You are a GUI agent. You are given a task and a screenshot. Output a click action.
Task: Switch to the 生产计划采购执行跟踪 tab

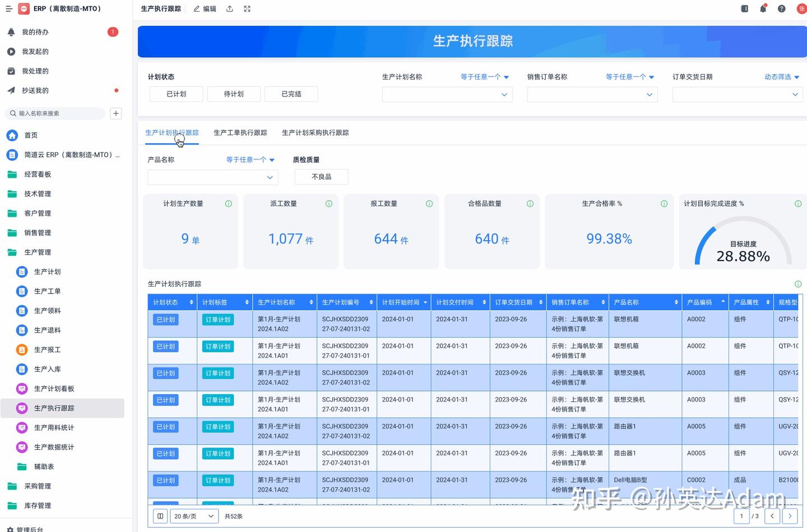315,133
